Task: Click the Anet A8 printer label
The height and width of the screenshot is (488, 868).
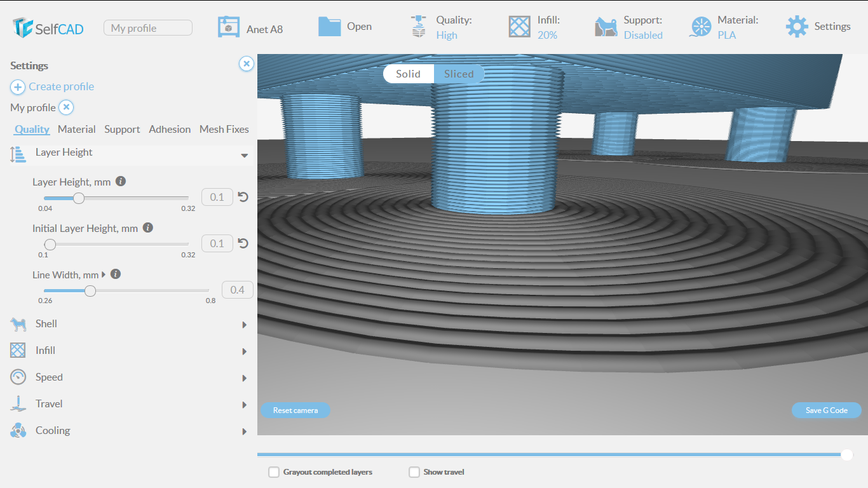Action: (x=265, y=29)
